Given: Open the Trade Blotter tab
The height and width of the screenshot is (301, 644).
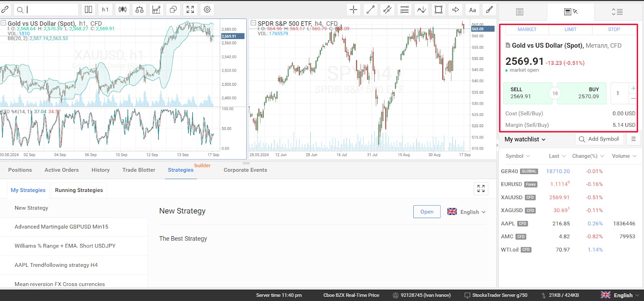Looking at the screenshot, I should tap(139, 170).
